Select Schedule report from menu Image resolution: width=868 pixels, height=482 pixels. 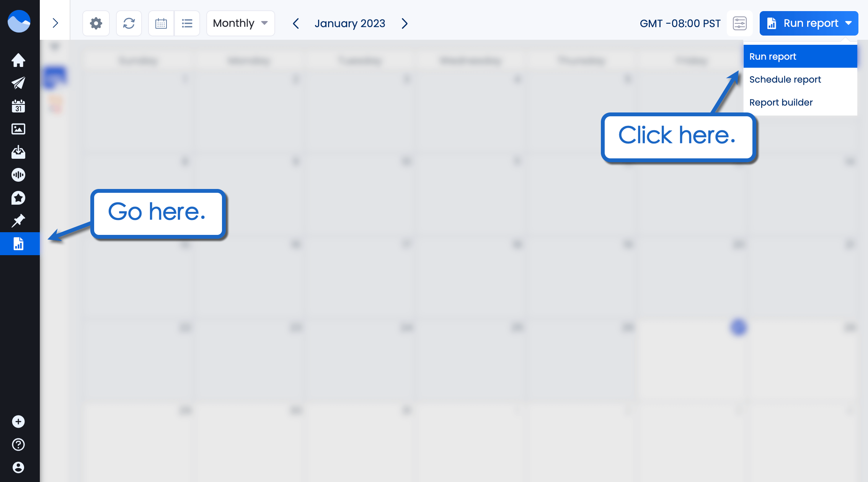[785, 80]
